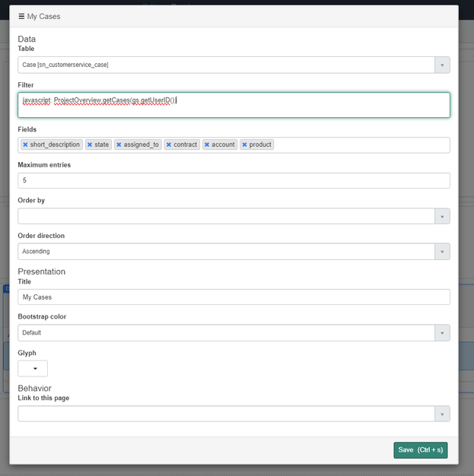The image size is (474, 476).
Task: Expand the Link to this page dropdown
Action: click(442, 414)
